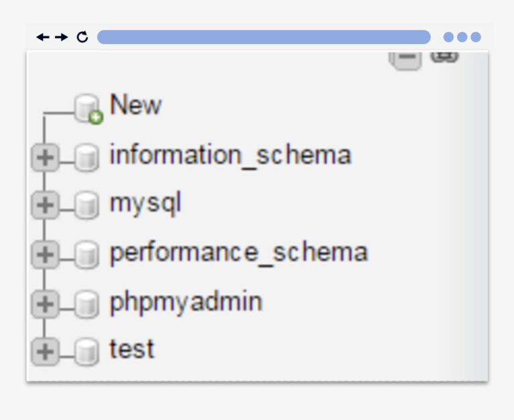This screenshot has width=514, height=420.
Task: Expand the phpmyadmin database node
Action: pyautogui.click(x=46, y=304)
